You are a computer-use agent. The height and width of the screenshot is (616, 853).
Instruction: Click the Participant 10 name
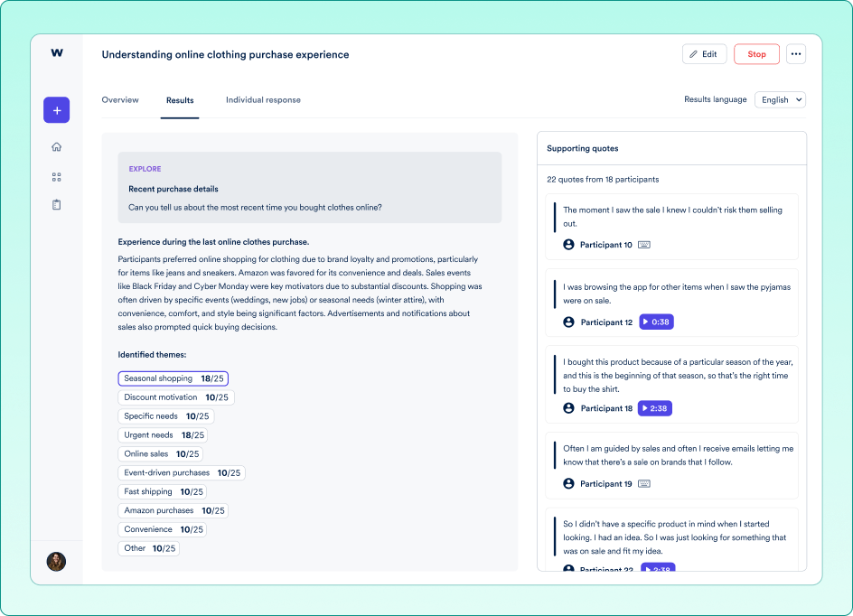pyautogui.click(x=606, y=245)
